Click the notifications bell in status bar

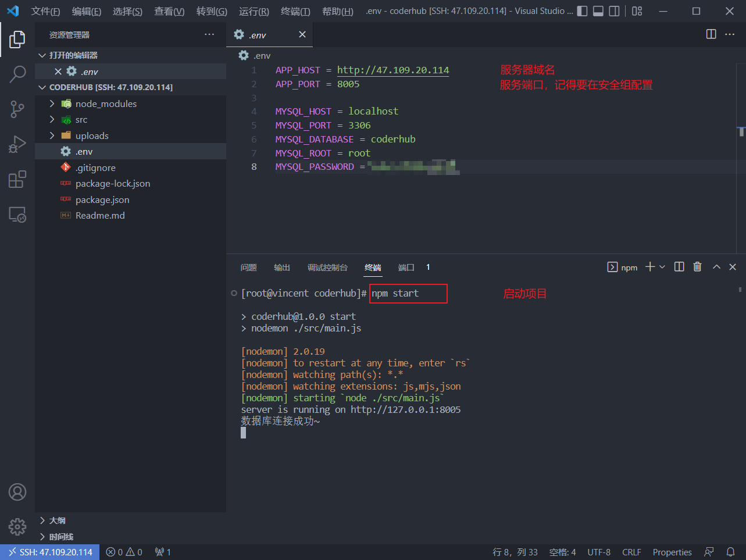(730, 552)
